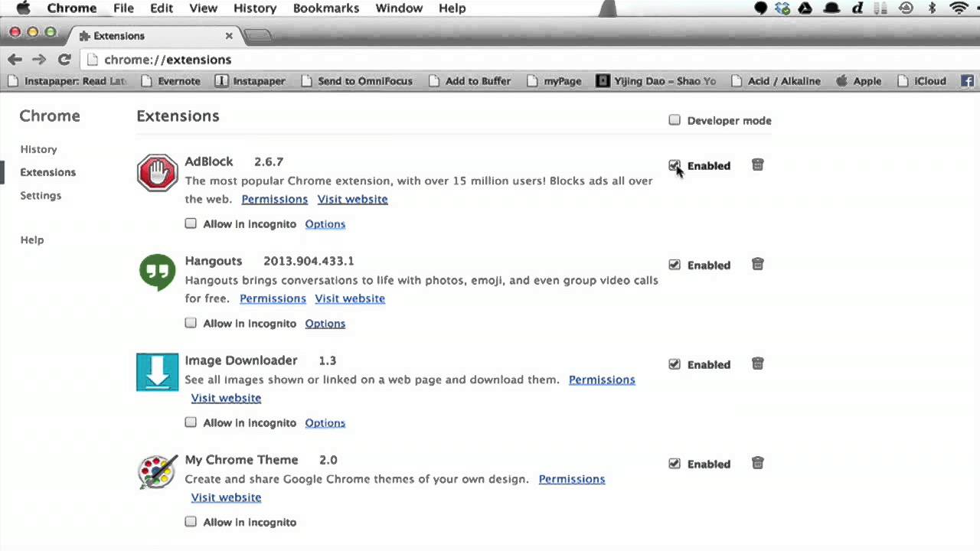
Task: Open the Edit menu
Action: pyautogui.click(x=162, y=8)
